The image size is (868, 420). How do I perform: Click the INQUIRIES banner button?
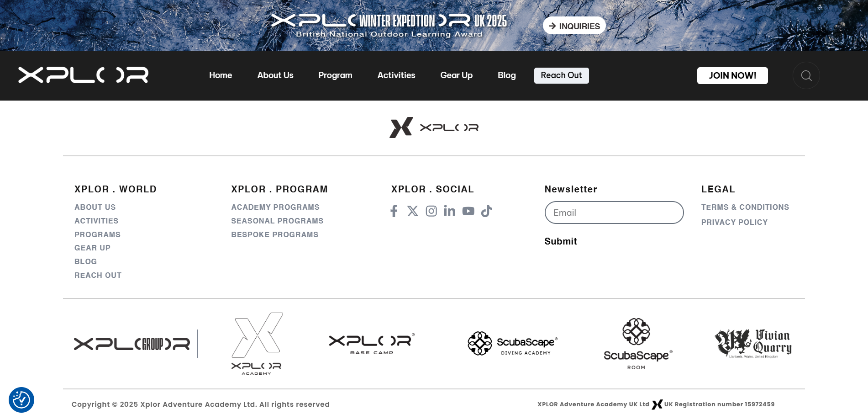pos(574,26)
